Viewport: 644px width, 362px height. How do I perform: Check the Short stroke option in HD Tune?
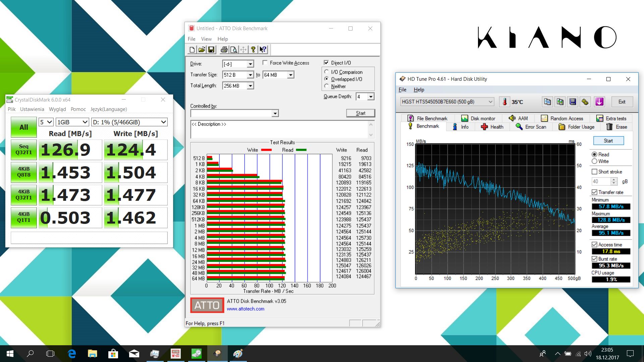point(594,172)
